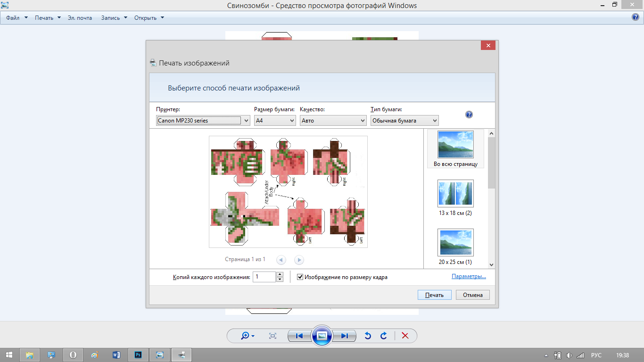Click the Печать button

click(435, 295)
